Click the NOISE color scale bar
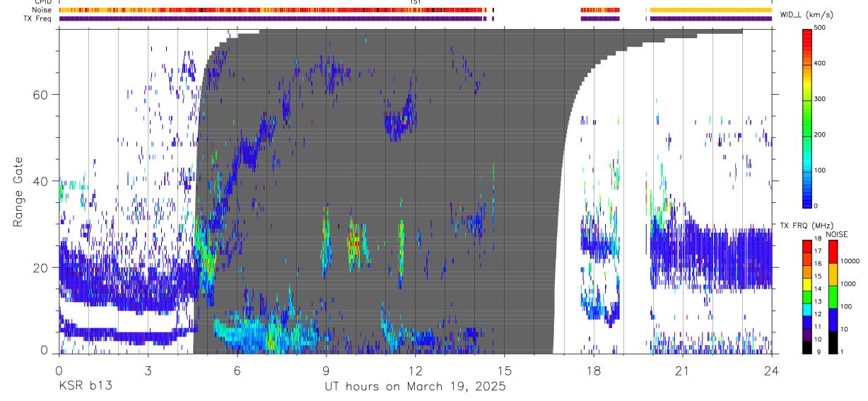The image size is (868, 401). (833, 296)
